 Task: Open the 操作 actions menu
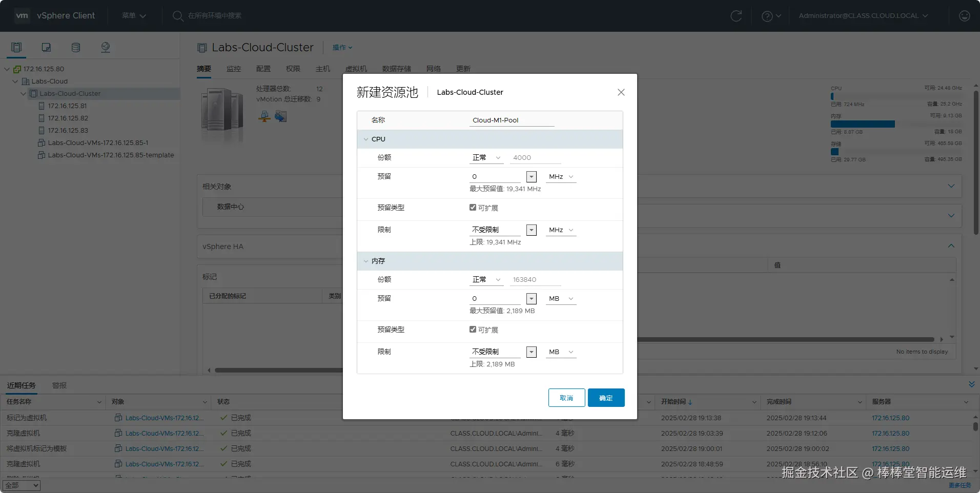[x=342, y=48]
